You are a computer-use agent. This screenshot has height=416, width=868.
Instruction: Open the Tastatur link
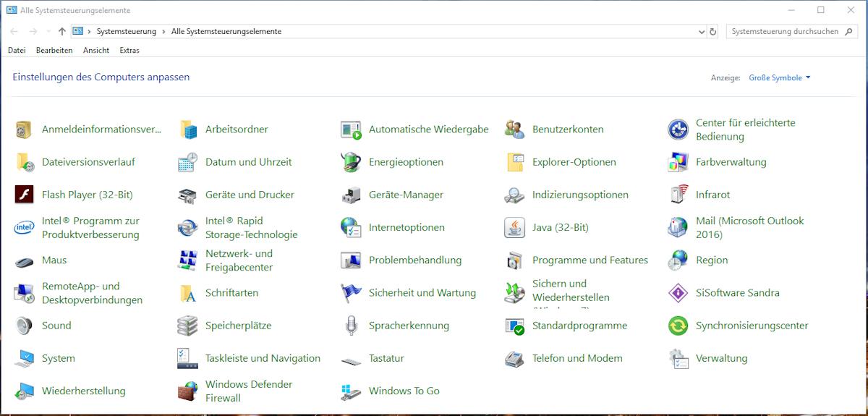(x=386, y=358)
